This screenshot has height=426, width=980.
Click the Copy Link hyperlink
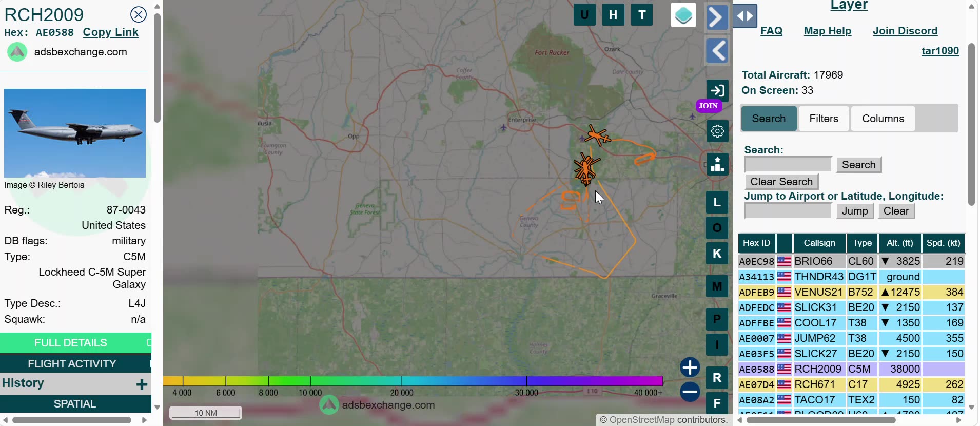coord(111,32)
